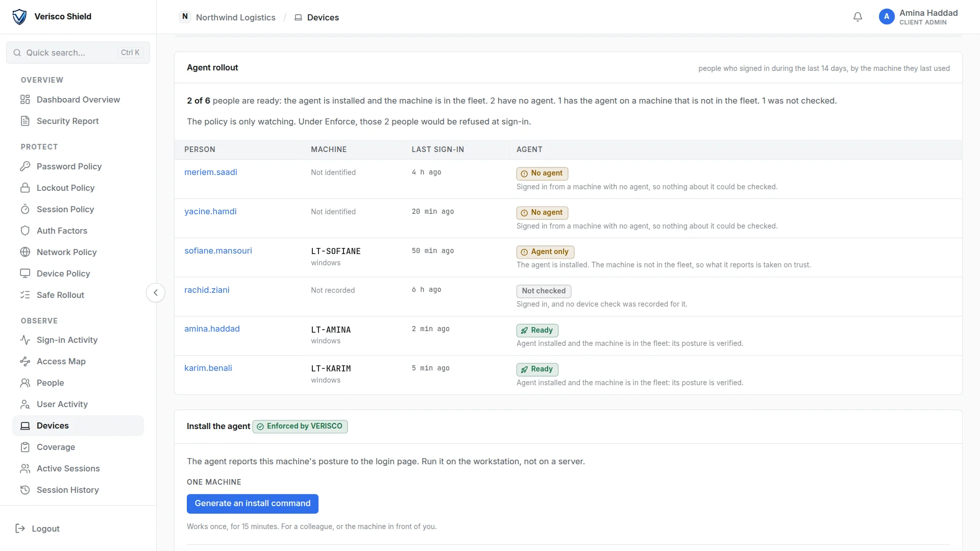Select Devices in the sidebar
The width and height of the screenshot is (980, 551).
click(78, 425)
